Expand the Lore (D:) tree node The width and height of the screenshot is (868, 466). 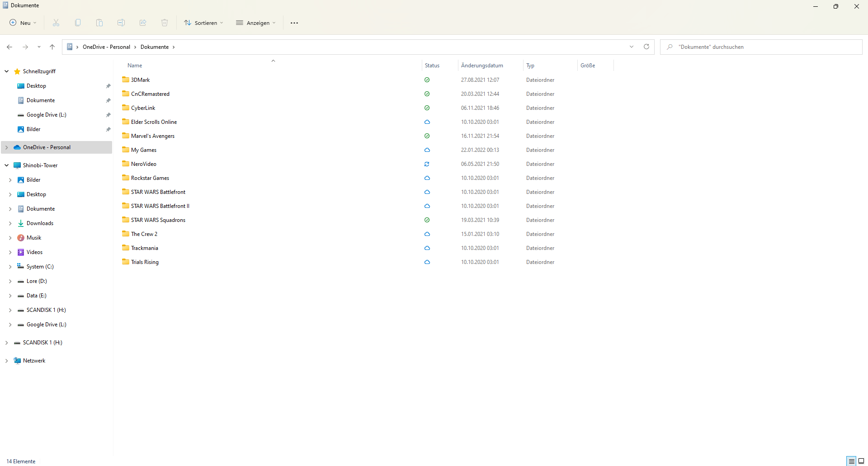[x=10, y=281]
